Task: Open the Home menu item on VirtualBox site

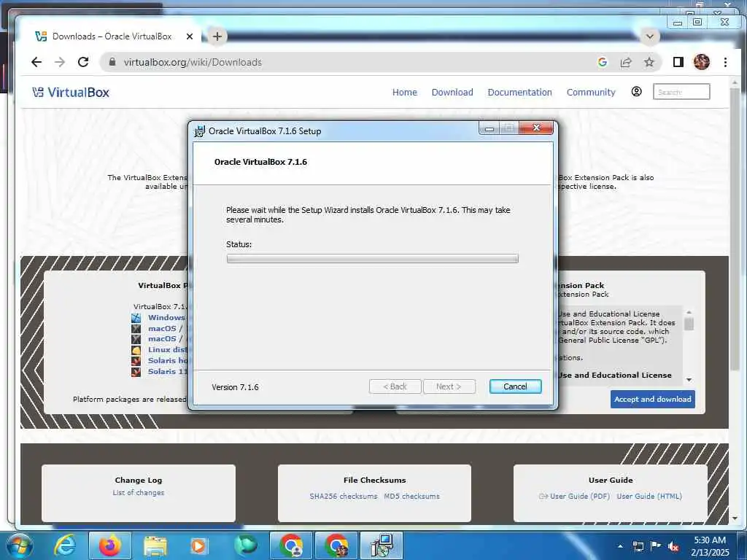Action: coord(404,93)
